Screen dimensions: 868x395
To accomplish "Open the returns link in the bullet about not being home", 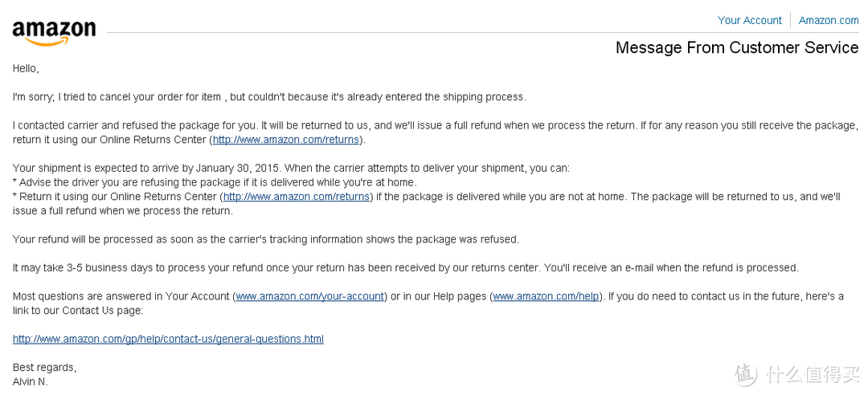I will [x=296, y=197].
